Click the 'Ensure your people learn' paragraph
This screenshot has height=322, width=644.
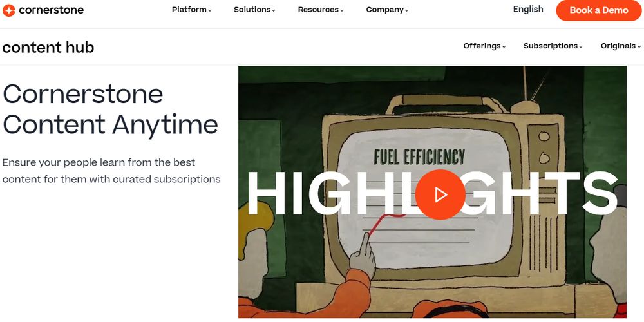[x=111, y=171]
